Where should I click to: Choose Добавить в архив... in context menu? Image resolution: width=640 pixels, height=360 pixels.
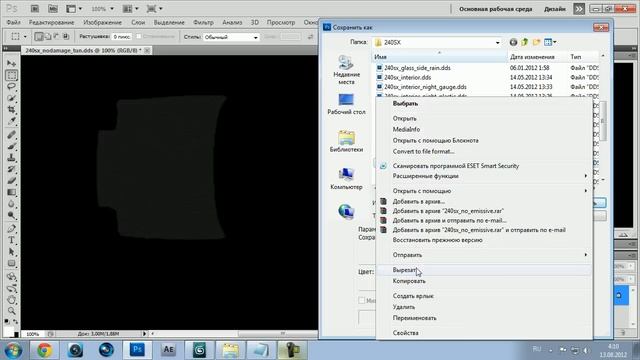coord(484,201)
